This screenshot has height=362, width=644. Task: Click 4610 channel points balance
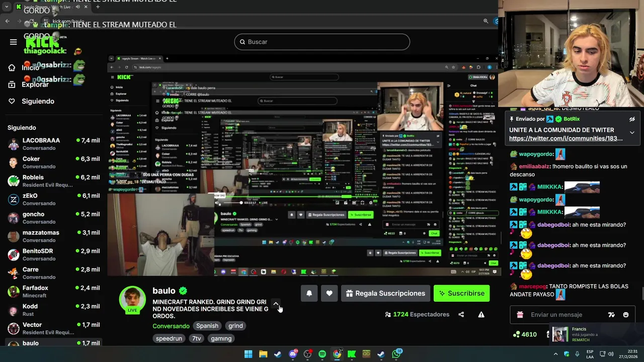point(524,334)
